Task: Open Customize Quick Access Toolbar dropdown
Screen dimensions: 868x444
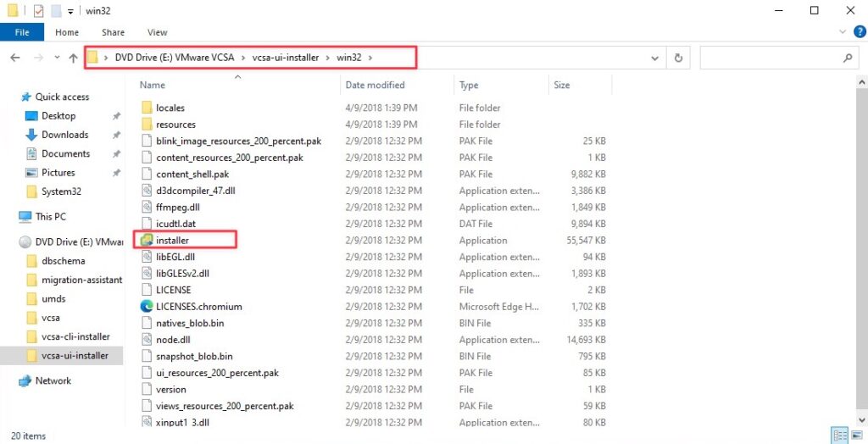Action: click(x=71, y=11)
